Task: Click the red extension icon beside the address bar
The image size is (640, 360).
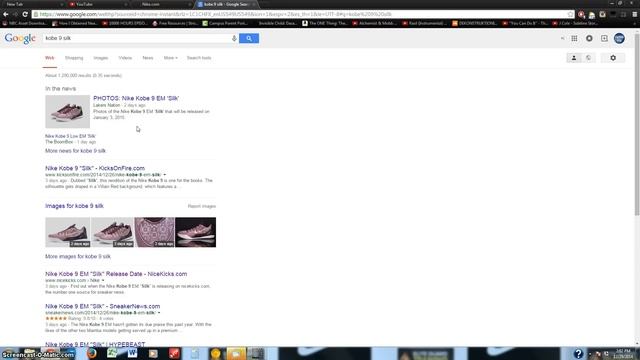Action: point(581,14)
